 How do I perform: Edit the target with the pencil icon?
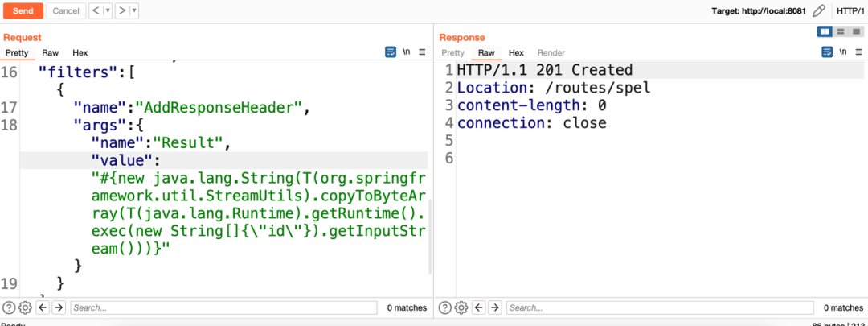tap(819, 10)
